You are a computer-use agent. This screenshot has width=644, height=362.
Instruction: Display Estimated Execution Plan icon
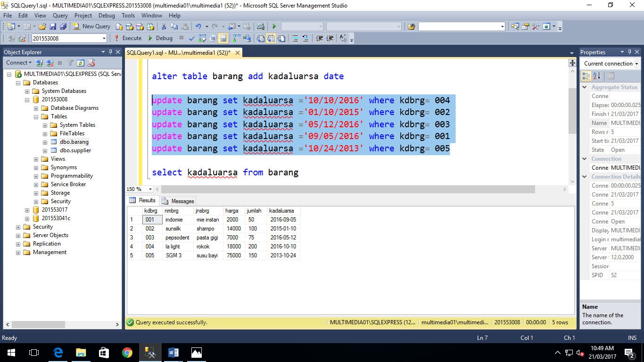202,38
